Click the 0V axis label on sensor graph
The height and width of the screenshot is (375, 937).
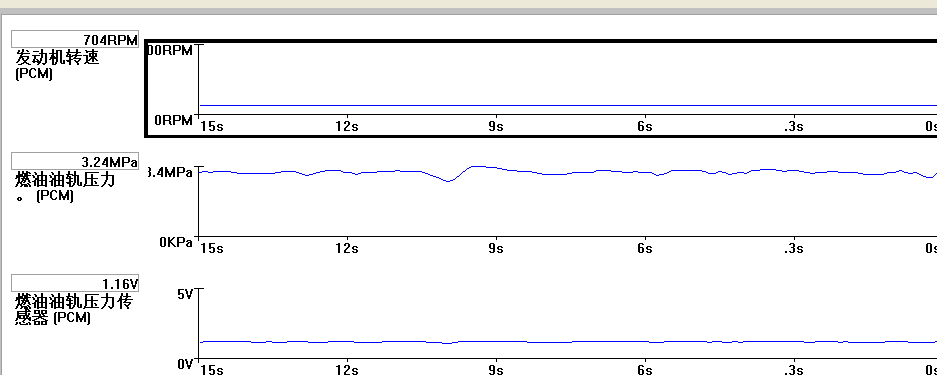185,364
